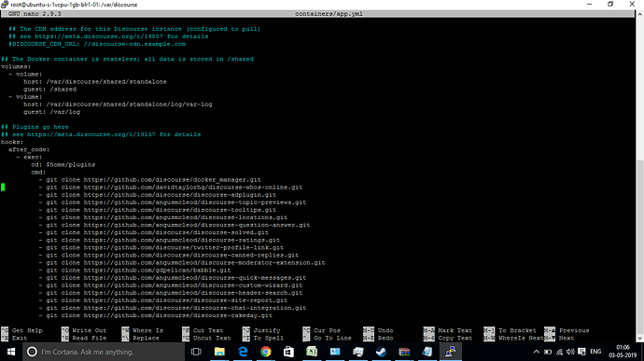Click the discourse-solved.git clone line
This screenshot has height=361, width=644.
coord(154,232)
